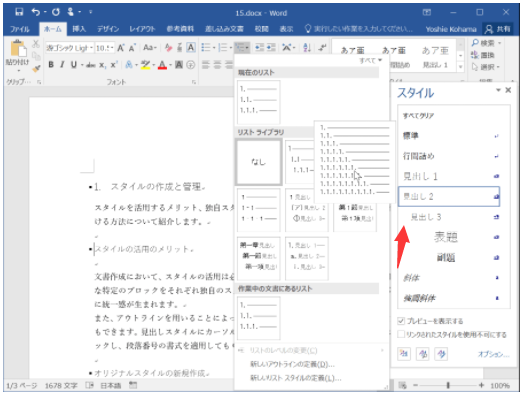Click the Align Left icon
Image resolution: width=526 pixels, height=395 pixels.
(206, 65)
